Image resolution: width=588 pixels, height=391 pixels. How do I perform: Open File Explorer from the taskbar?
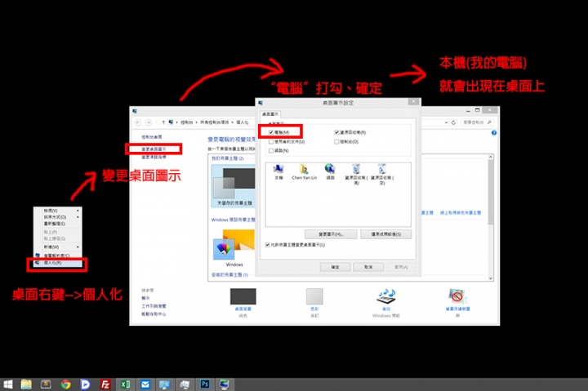coord(26,384)
